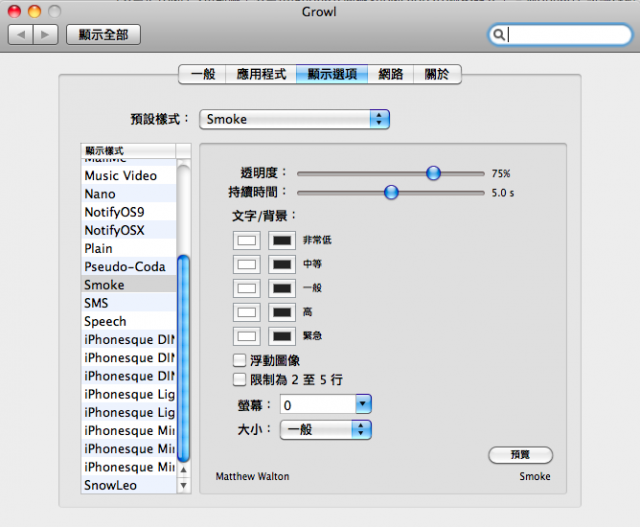Click the 預覽 preview button
This screenshot has width=640, height=527.
point(520,455)
